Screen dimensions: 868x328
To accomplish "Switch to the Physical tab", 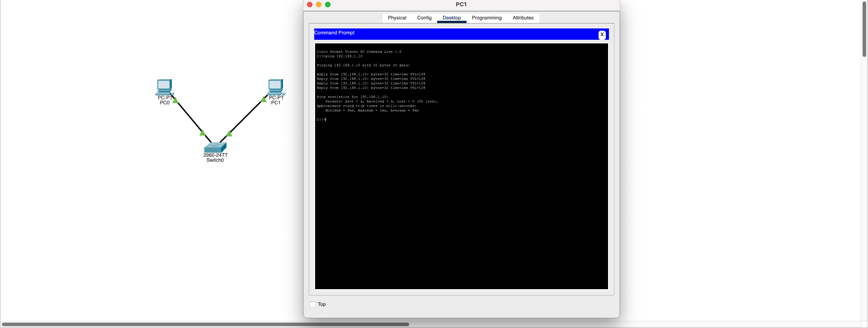I will coord(397,18).
